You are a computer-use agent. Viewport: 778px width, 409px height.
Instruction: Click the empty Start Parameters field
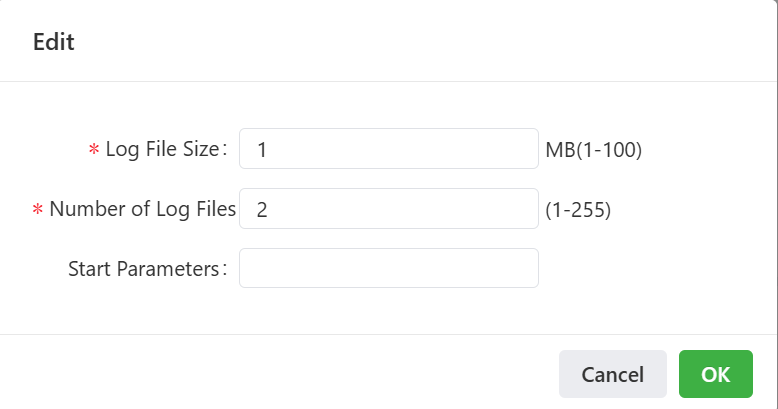coord(389,268)
